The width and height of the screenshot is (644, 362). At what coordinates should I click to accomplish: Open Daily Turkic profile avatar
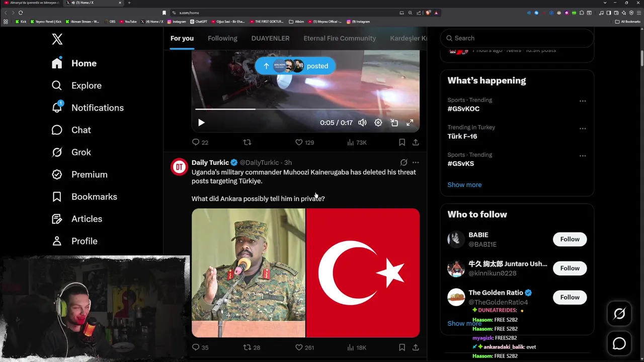coord(179,167)
